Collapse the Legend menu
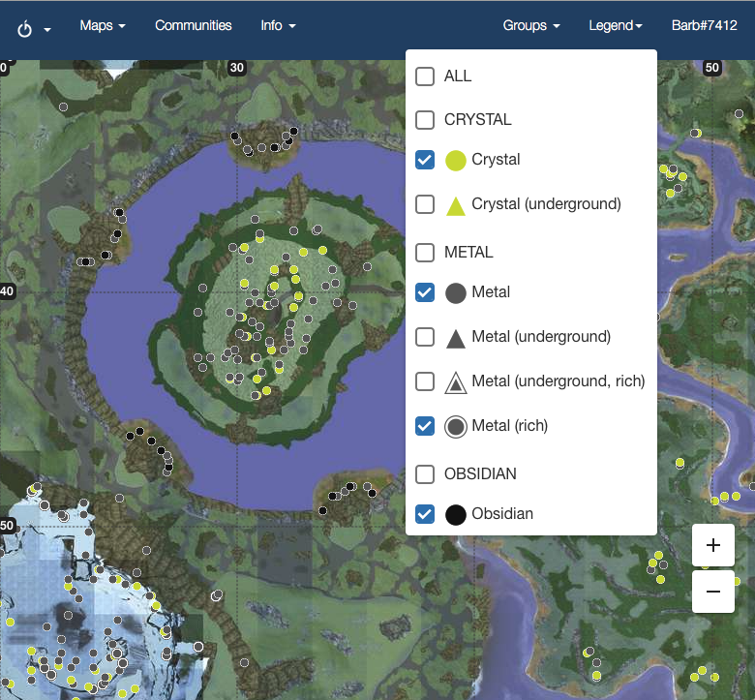Image resolution: width=755 pixels, height=700 pixels. pyautogui.click(x=616, y=26)
